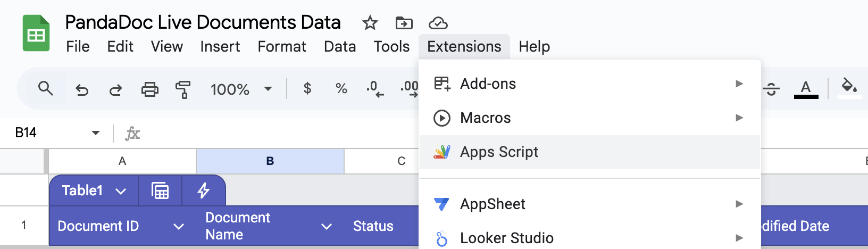868x249 pixels.
Task: Select column A header
Action: (x=122, y=161)
